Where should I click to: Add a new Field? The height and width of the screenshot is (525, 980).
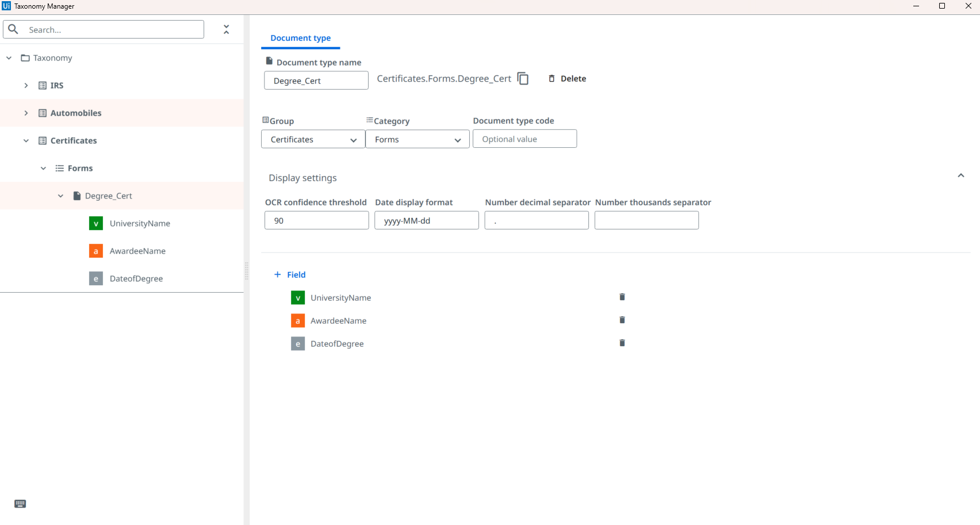[x=290, y=274]
